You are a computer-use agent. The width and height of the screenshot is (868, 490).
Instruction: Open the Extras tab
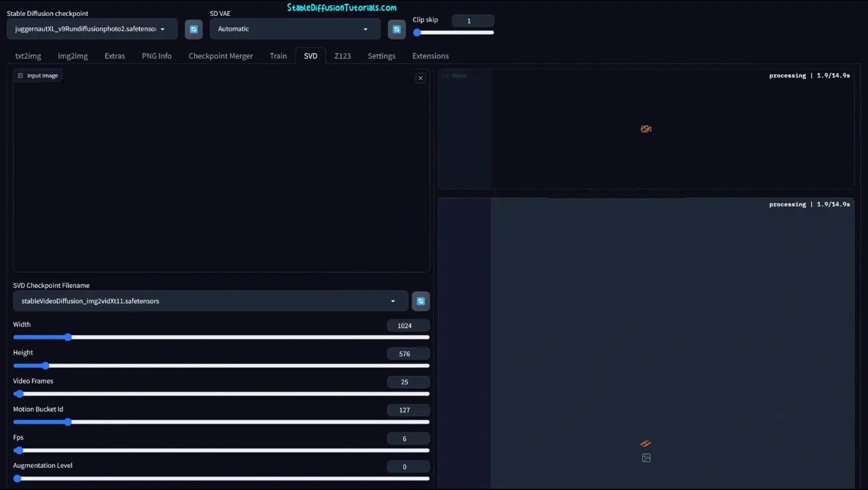[115, 56]
